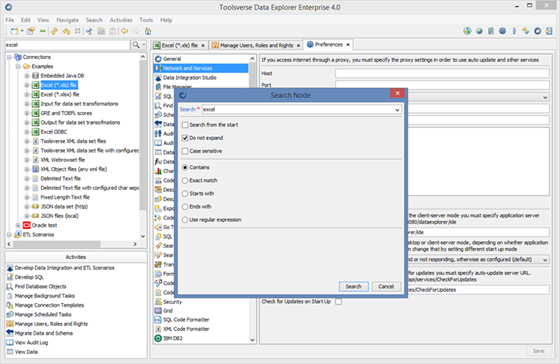This screenshot has width=560, height=364.
Task: Collapse the Examples folder node
Action: pyautogui.click(x=18, y=66)
